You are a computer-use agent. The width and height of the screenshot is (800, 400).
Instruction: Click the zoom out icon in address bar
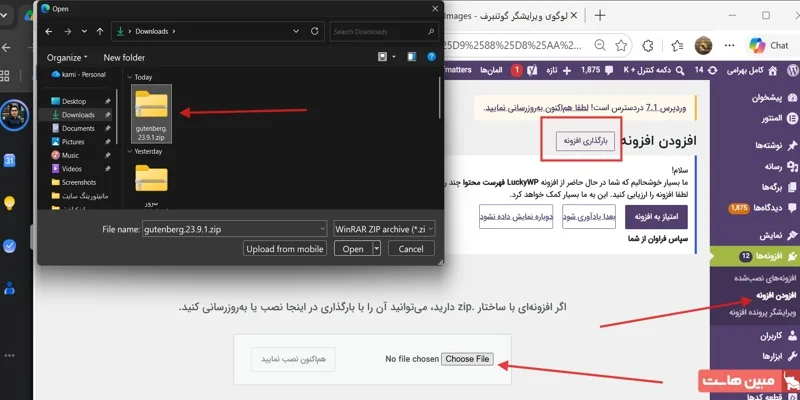pyautogui.click(x=601, y=45)
